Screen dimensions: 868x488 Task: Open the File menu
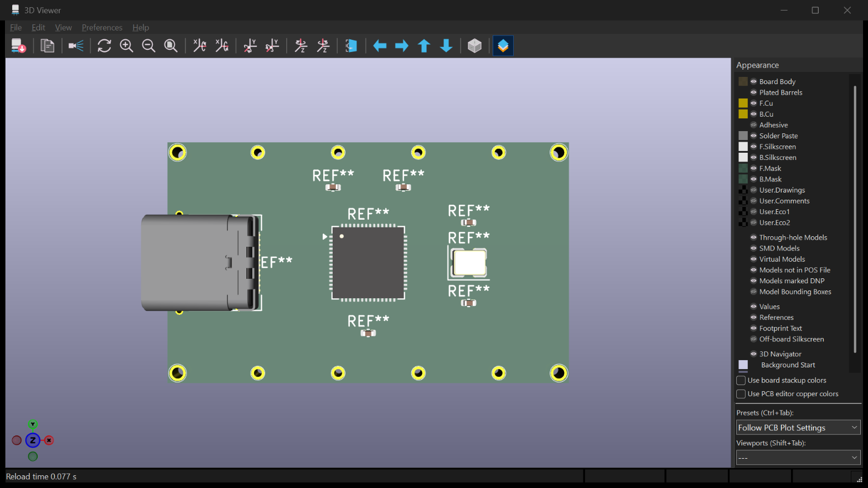tap(16, 28)
